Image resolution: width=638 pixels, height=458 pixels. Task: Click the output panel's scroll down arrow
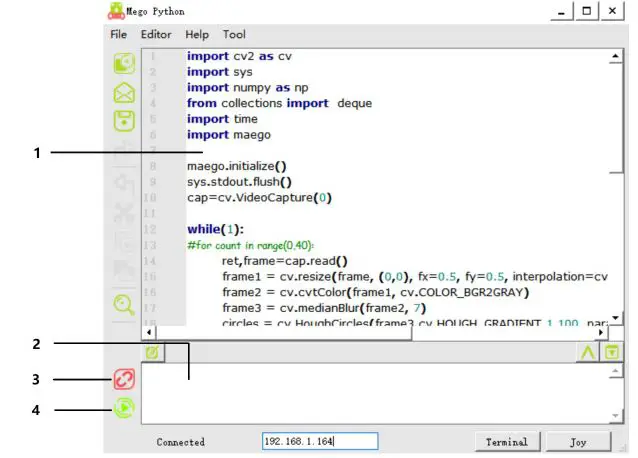click(x=616, y=416)
